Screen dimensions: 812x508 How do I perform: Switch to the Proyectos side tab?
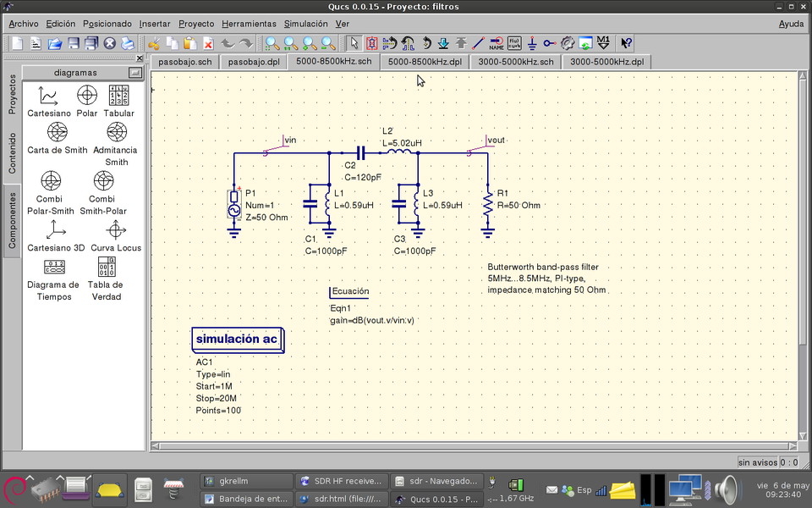tap(12, 94)
